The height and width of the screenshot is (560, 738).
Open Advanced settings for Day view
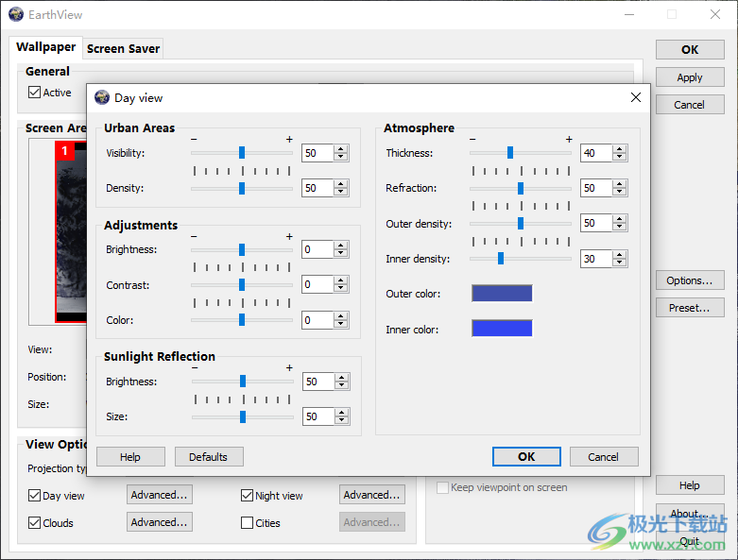[159, 495]
